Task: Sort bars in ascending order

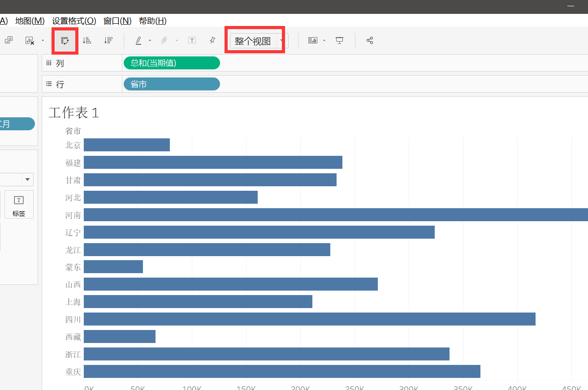Action: click(87, 40)
